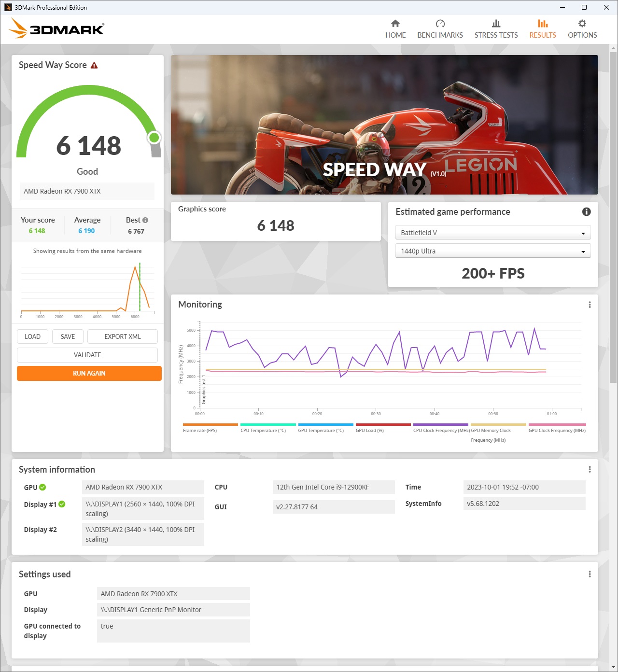Open the Monitoring panel options menu
Viewport: 618px width, 672px height.
(x=590, y=305)
